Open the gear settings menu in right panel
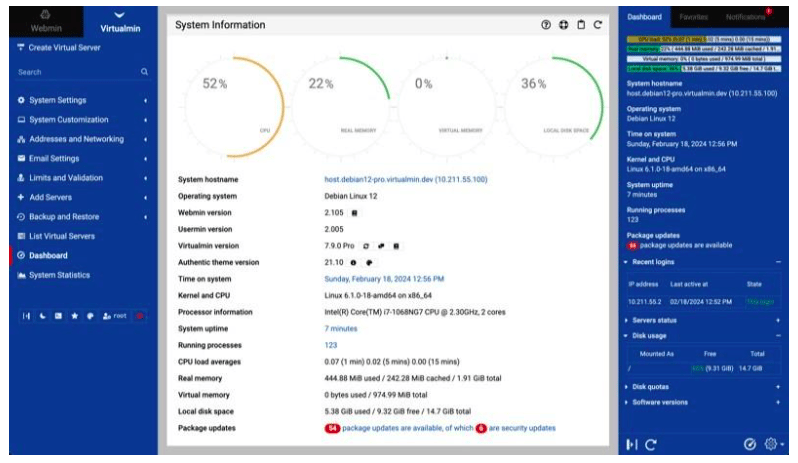The image size is (798, 463). 773,444
